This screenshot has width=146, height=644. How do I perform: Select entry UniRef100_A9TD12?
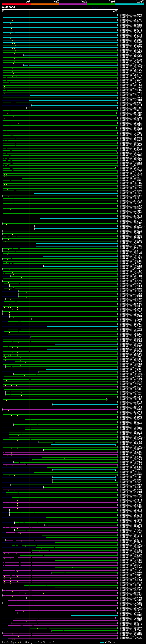click(x=131, y=256)
